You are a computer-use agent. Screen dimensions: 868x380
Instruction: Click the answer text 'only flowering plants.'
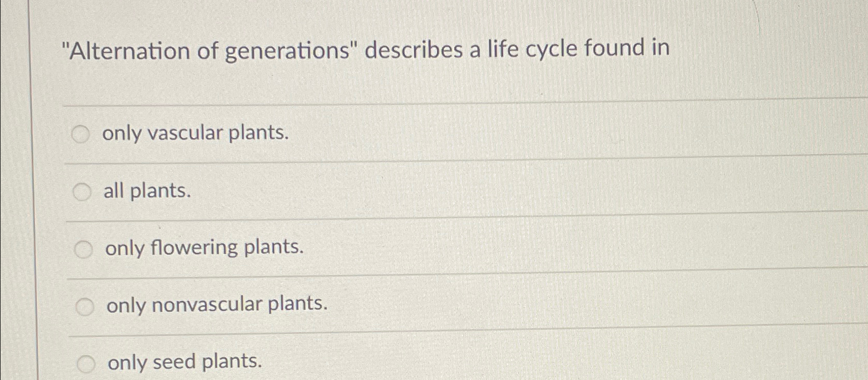coord(204,247)
